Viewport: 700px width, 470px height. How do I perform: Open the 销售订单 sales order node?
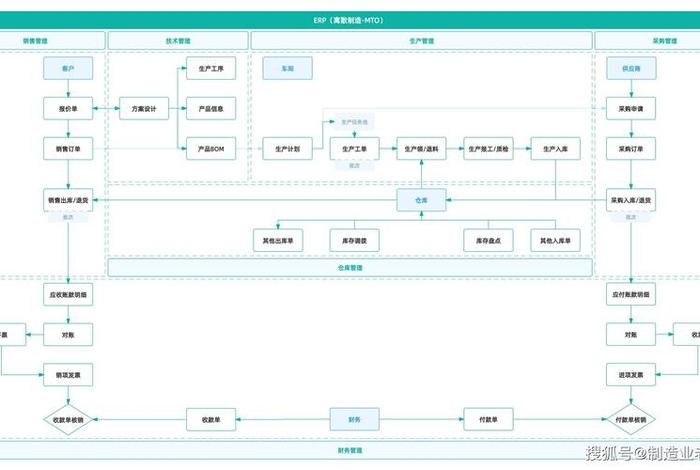tap(68, 149)
